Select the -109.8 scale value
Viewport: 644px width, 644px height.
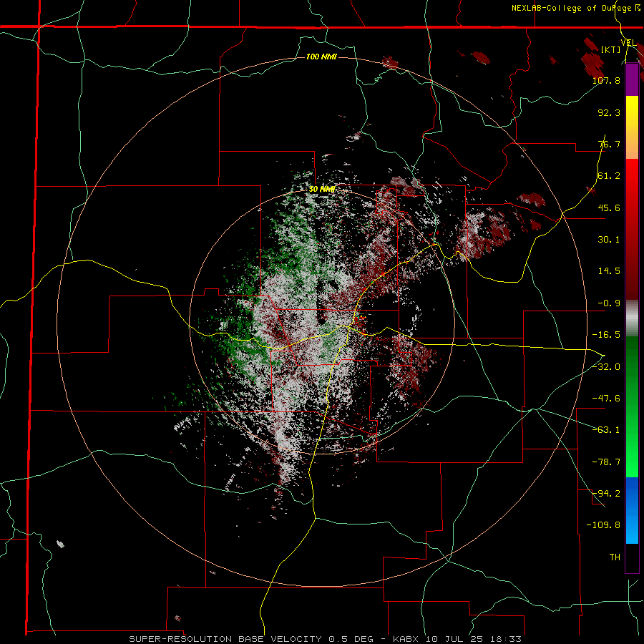point(603,525)
